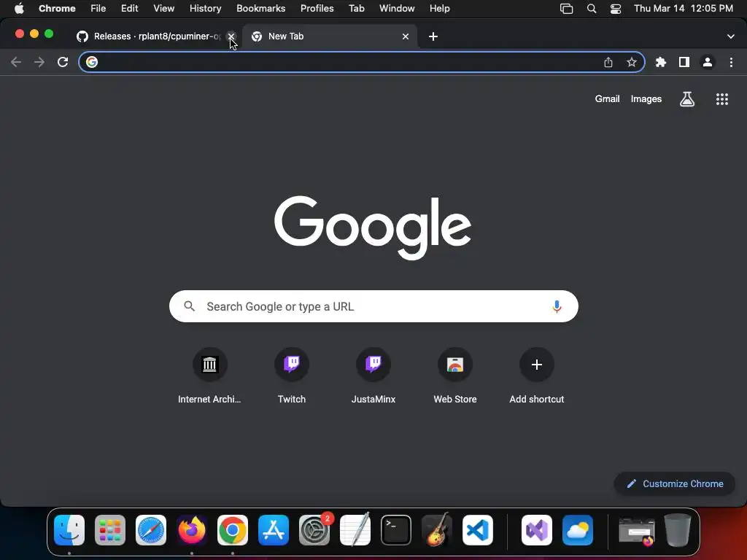Open Control Center in menu bar
747x560 pixels.
[x=616, y=9]
